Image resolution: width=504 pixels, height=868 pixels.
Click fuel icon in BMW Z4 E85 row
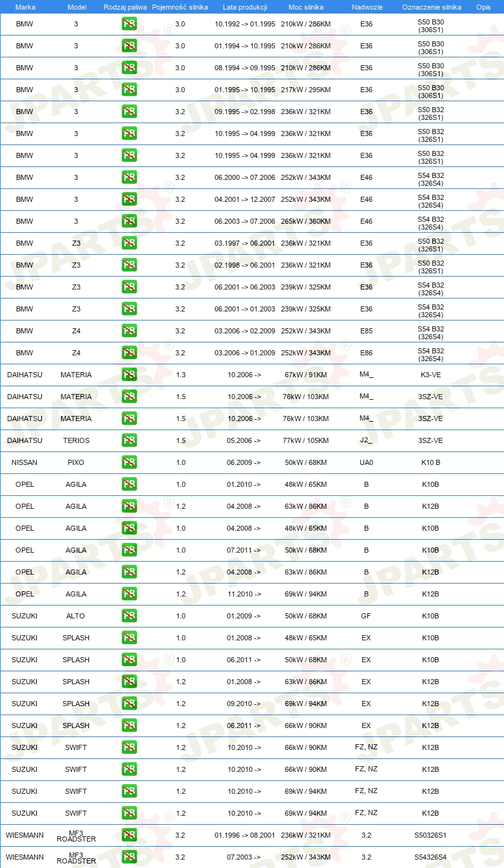pos(129,331)
